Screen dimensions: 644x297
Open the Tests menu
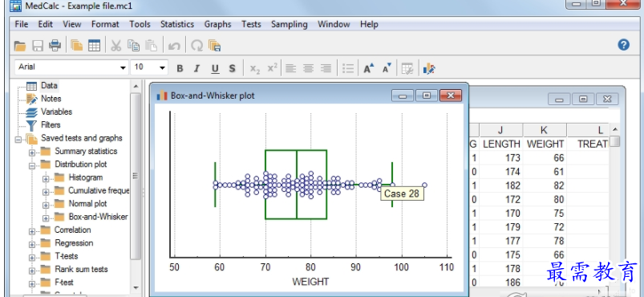point(251,24)
